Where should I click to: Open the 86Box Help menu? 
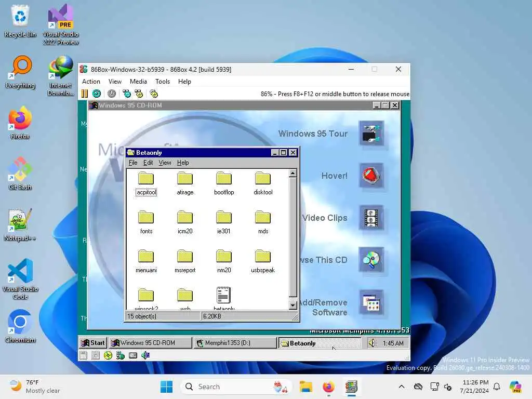[184, 82]
